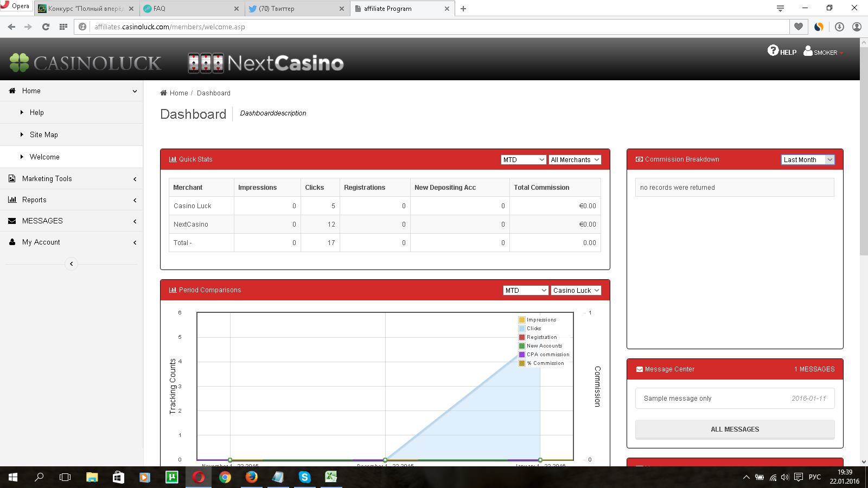Switch to the FAQ browser tab
Screen dimensions: 868x488
click(190, 9)
